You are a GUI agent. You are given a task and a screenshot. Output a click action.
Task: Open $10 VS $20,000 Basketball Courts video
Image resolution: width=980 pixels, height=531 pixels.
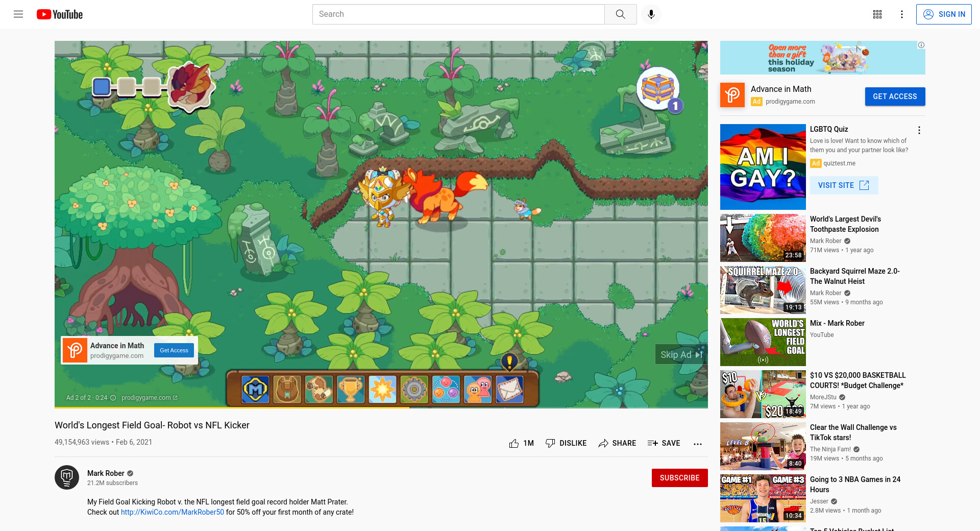point(857,380)
